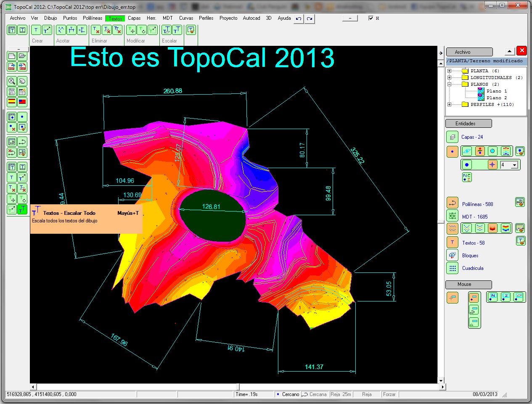Toggle polylines visibility orange button
Screen dimensions: 532x404
pos(452,203)
